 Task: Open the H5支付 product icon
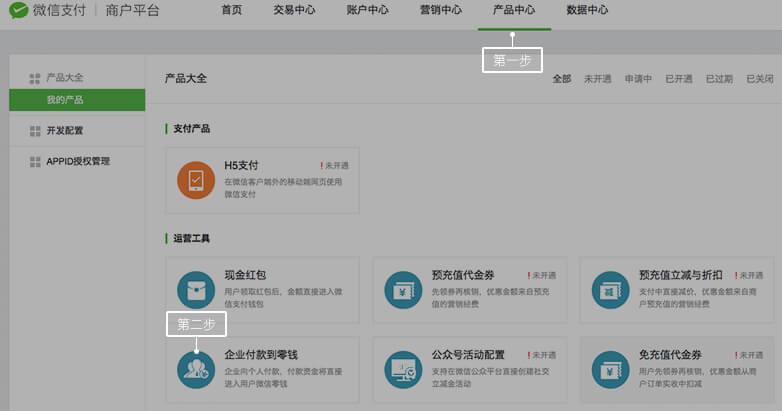195,180
